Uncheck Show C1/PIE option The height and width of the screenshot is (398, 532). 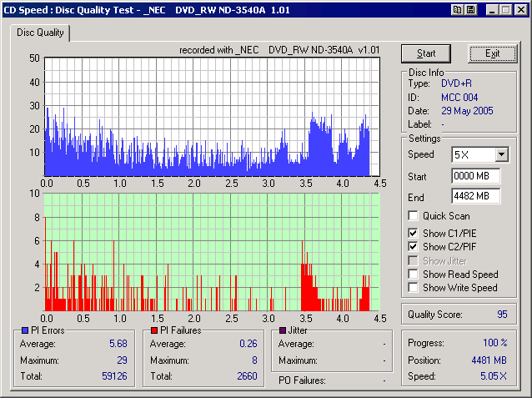click(x=413, y=233)
